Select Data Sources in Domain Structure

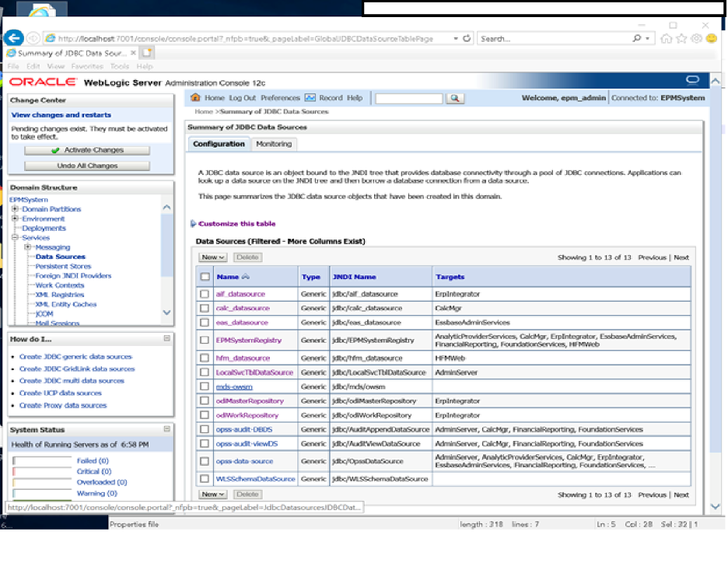click(x=61, y=256)
